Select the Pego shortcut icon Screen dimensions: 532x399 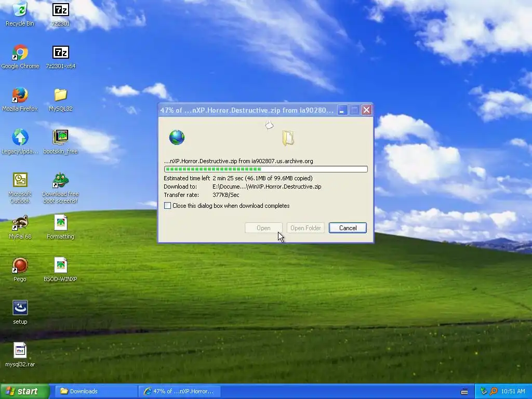[20, 270]
